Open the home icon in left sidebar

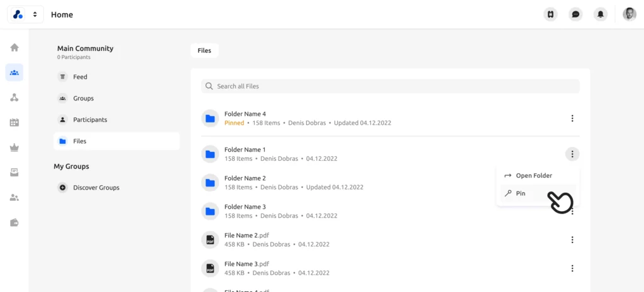(x=14, y=48)
